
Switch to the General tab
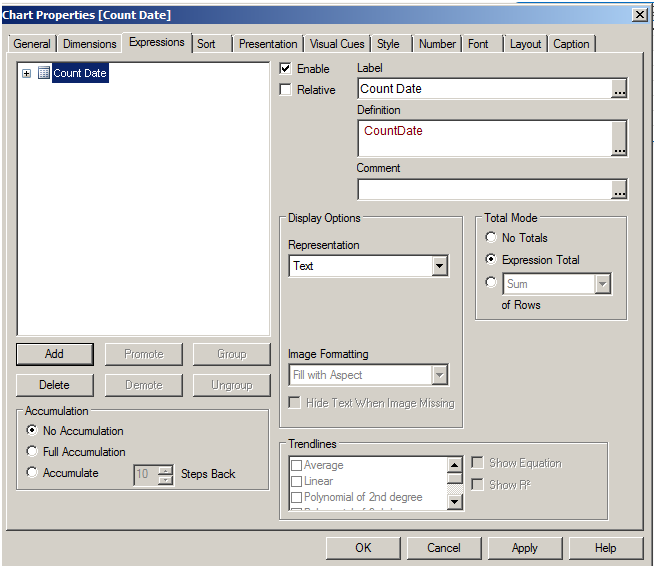click(x=32, y=44)
